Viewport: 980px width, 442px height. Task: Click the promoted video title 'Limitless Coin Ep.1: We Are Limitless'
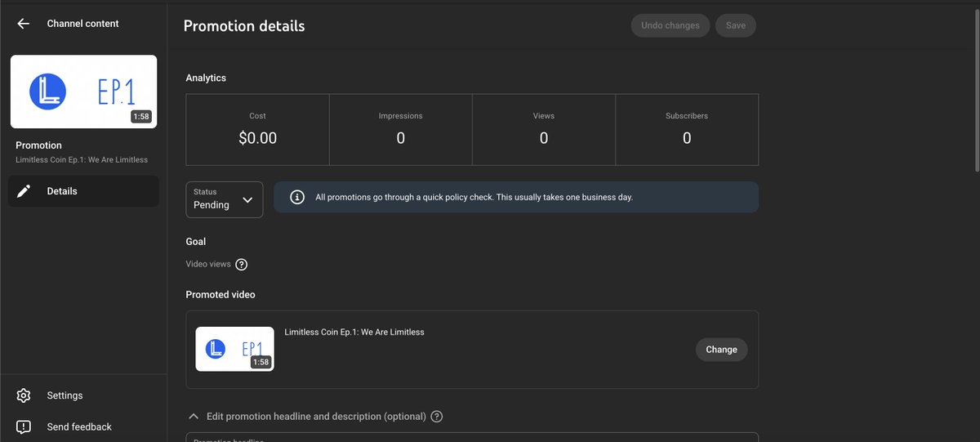[354, 333]
